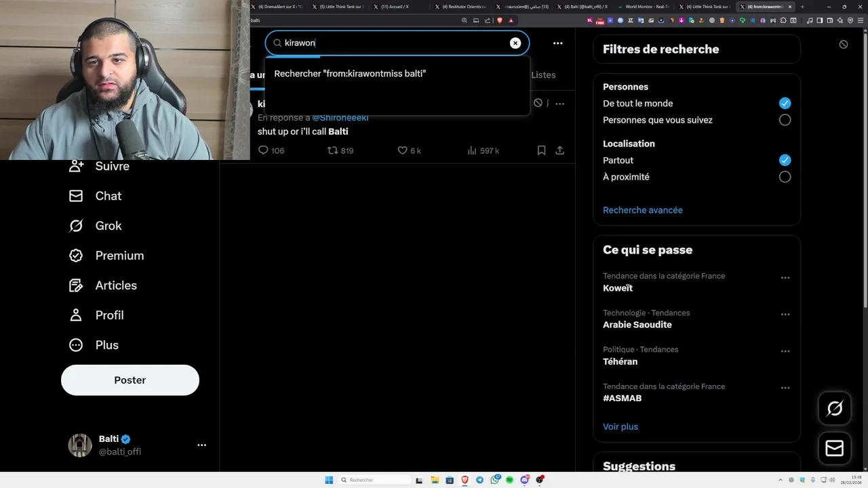Switch to the "Balti (@balti_offi) / X" browser tab
868x488 pixels.
[582, 6]
